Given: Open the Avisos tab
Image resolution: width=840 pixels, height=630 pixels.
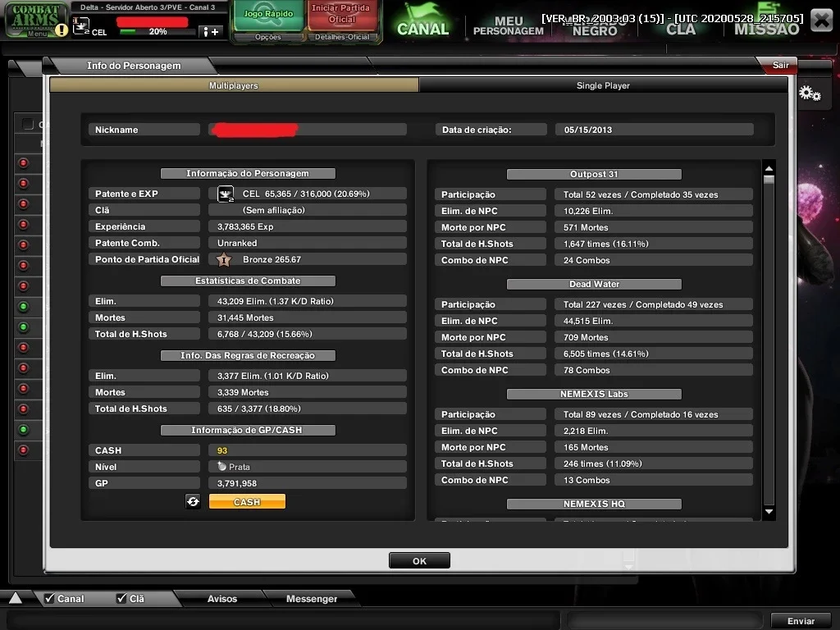Looking at the screenshot, I should pos(221,598).
